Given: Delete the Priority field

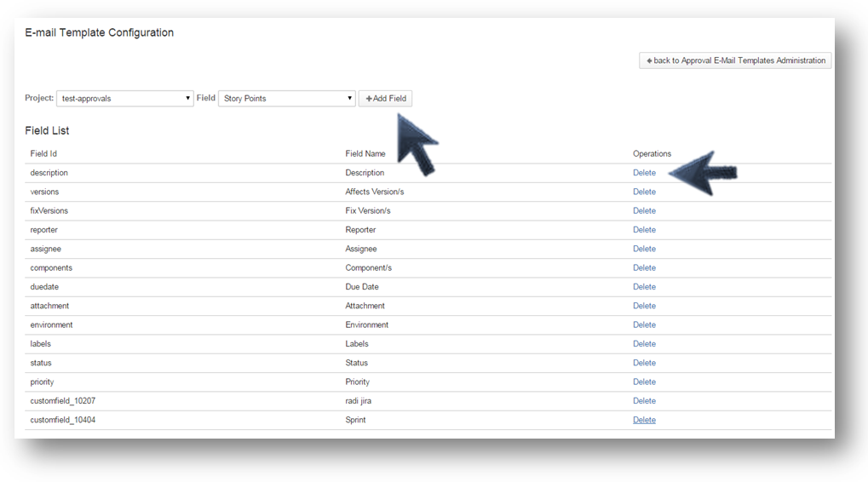Looking at the screenshot, I should pos(644,382).
